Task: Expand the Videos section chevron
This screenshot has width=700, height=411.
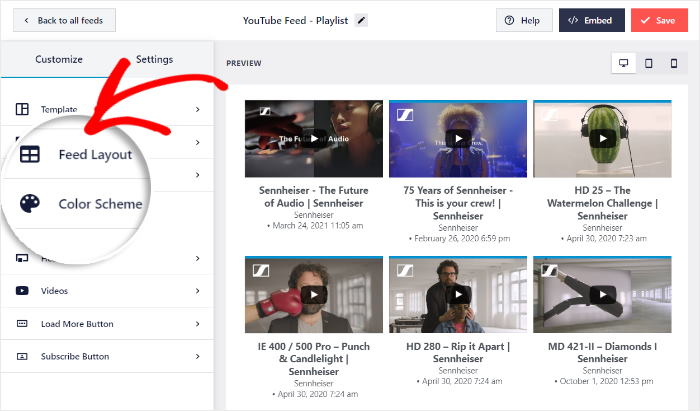Action: (x=198, y=291)
